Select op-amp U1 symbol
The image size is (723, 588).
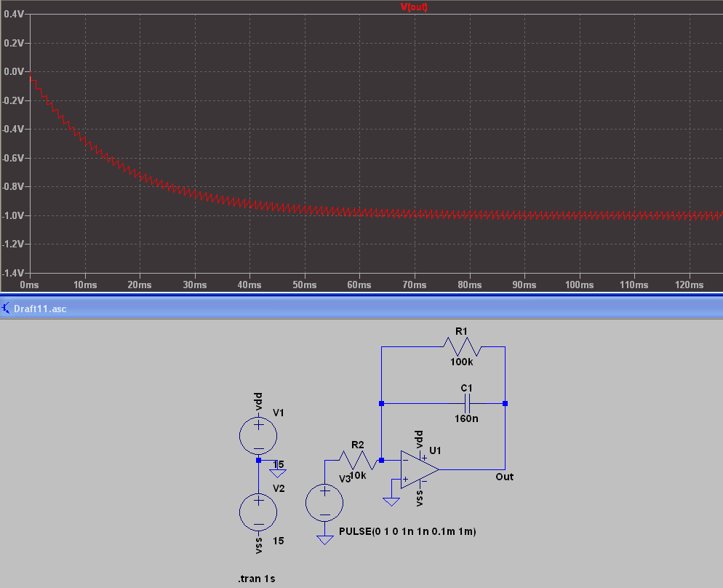420,469
